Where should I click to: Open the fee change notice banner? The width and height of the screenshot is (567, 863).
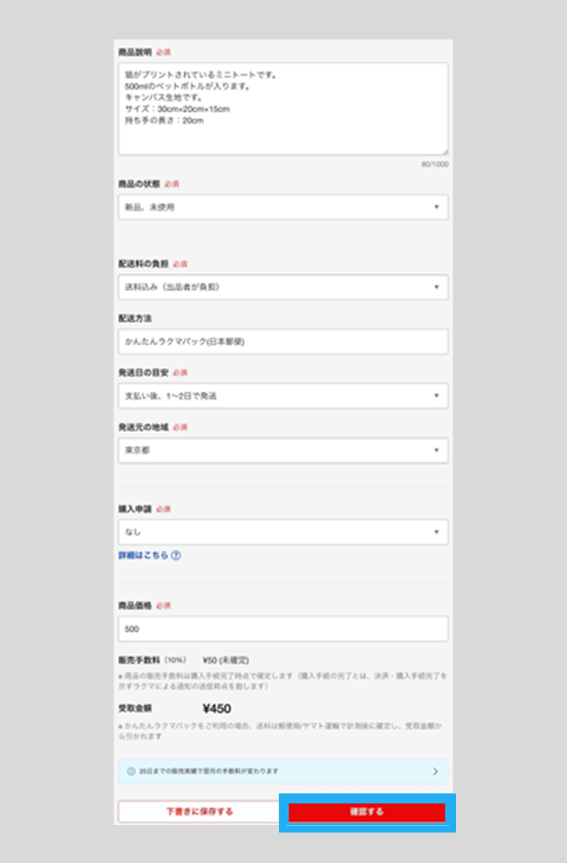283,771
